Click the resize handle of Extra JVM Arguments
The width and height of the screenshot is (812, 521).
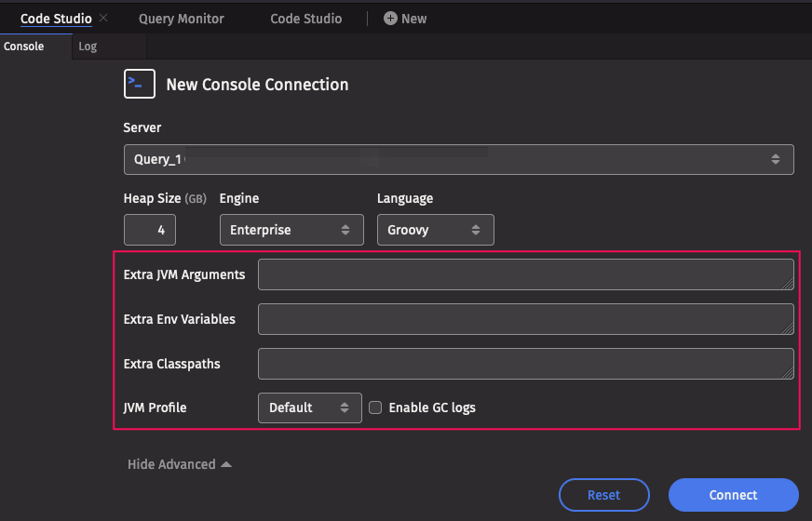(x=788, y=284)
